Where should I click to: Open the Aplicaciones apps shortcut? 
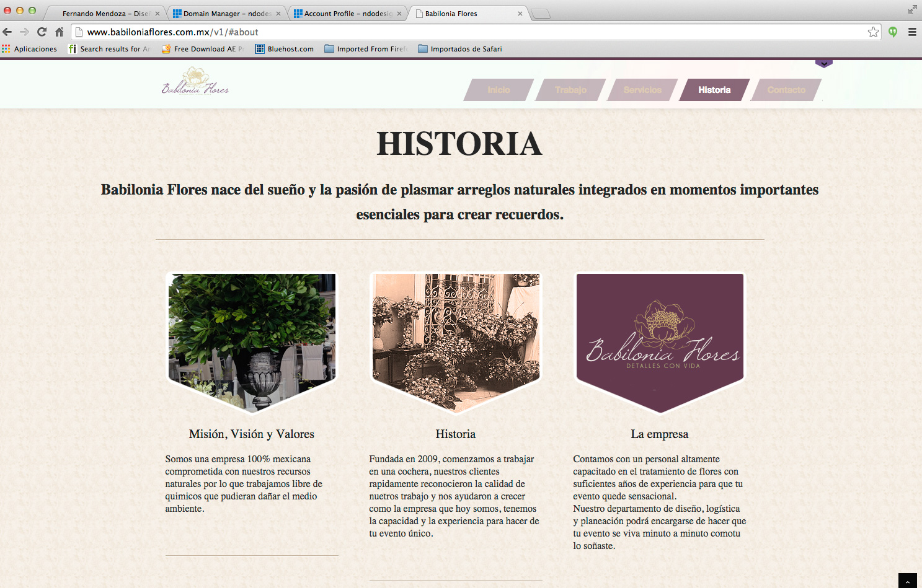click(29, 49)
